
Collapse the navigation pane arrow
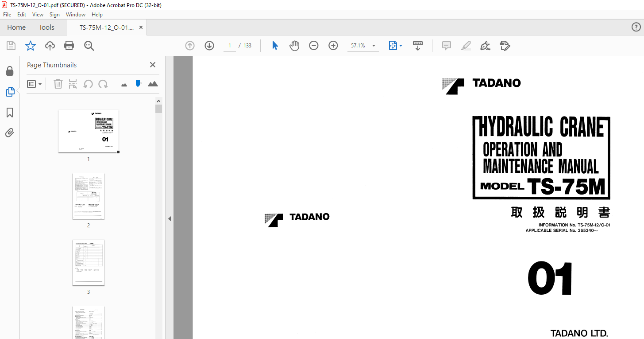[x=169, y=218]
